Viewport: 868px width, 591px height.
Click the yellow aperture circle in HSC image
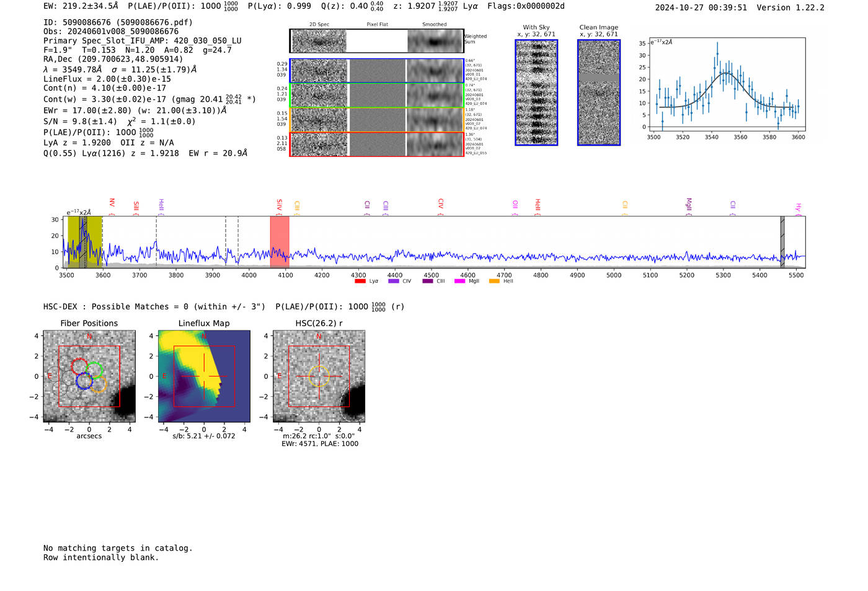click(319, 376)
